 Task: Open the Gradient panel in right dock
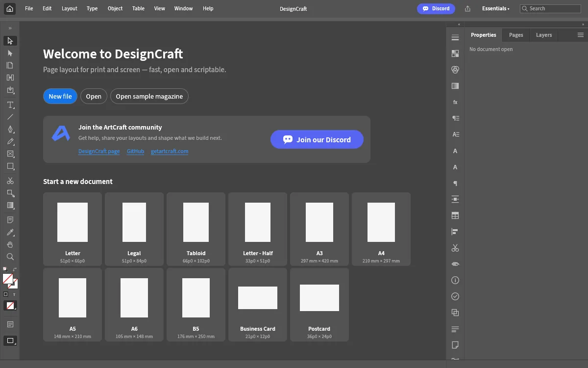pos(455,86)
